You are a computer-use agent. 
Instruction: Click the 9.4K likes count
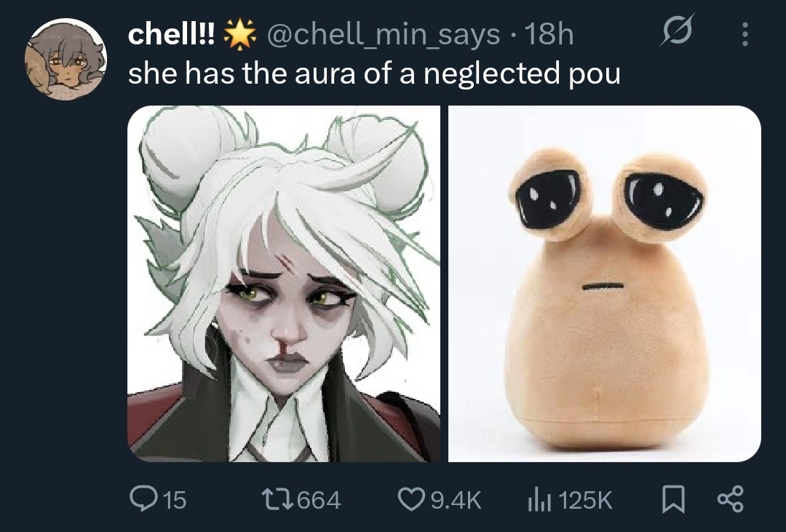tap(456, 500)
